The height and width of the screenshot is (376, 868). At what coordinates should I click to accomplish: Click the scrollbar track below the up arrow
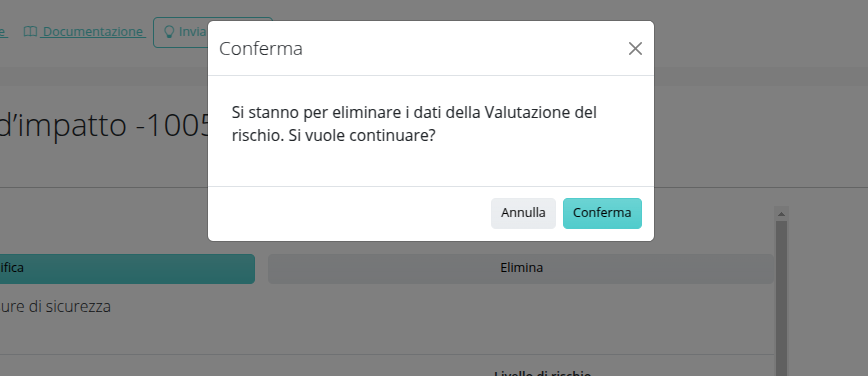(781, 298)
